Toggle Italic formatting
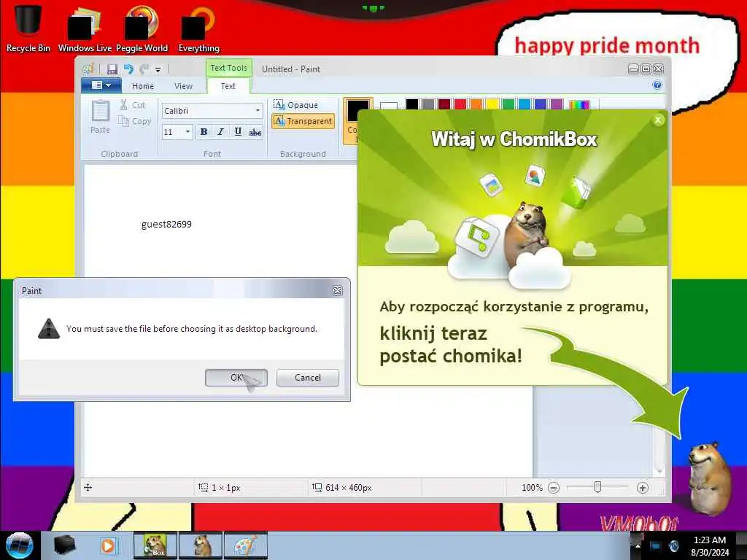The width and height of the screenshot is (747, 560). (x=220, y=132)
